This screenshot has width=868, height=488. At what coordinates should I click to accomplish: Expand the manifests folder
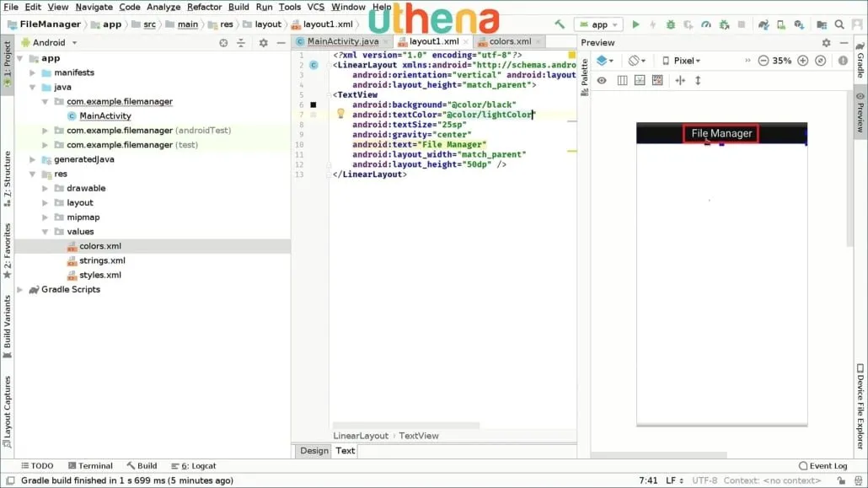(x=33, y=72)
